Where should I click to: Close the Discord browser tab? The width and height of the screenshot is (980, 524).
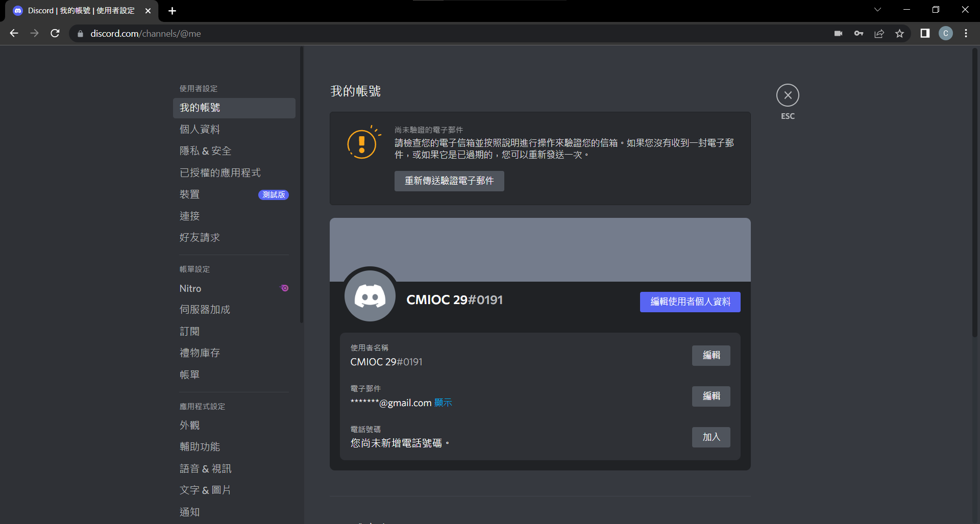[148, 11]
